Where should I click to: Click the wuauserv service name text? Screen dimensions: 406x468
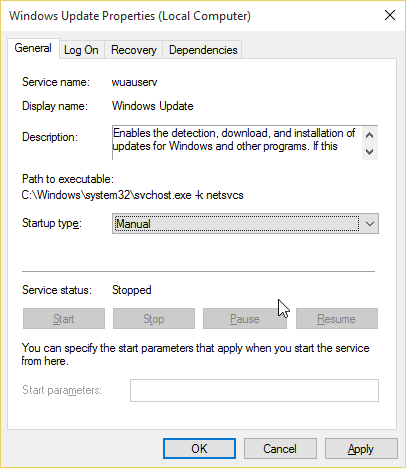coord(134,82)
